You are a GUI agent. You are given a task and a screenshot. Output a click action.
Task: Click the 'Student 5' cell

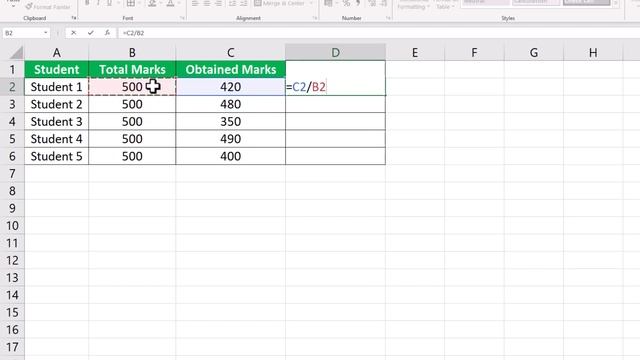pyautogui.click(x=56, y=156)
